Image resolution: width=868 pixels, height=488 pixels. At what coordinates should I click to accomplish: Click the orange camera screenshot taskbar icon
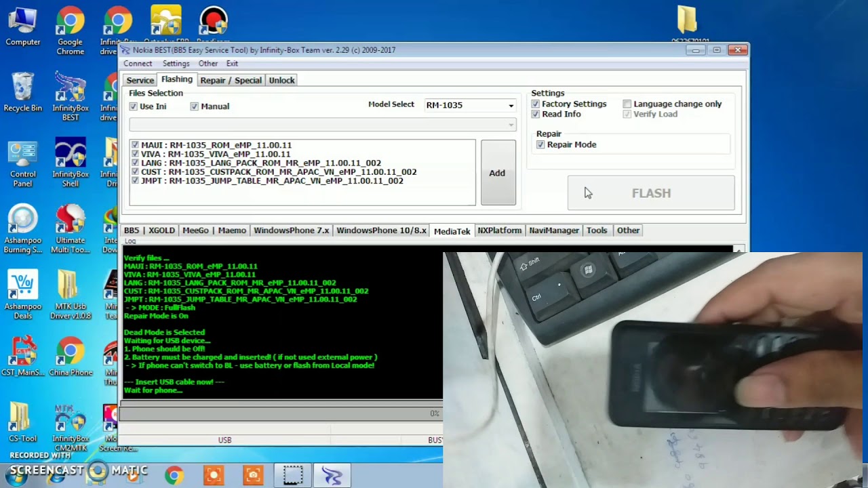253,476
